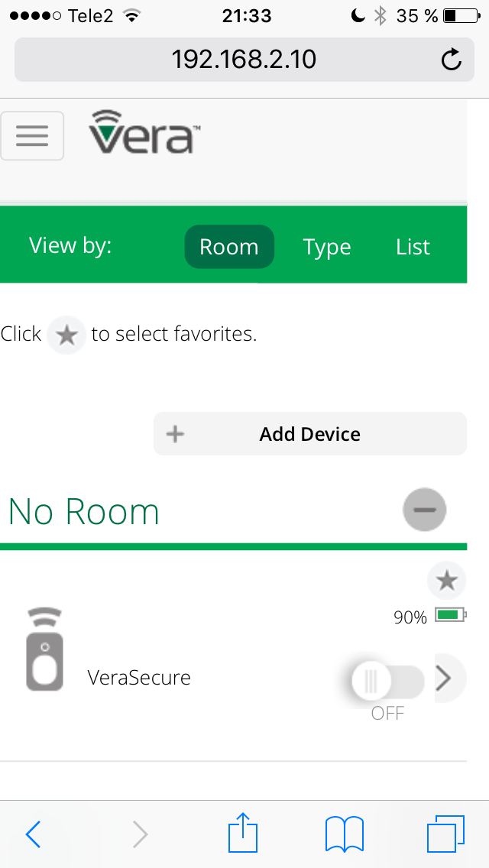The image size is (489, 868).
Task: Open Safari bookmarks
Action: click(x=344, y=833)
